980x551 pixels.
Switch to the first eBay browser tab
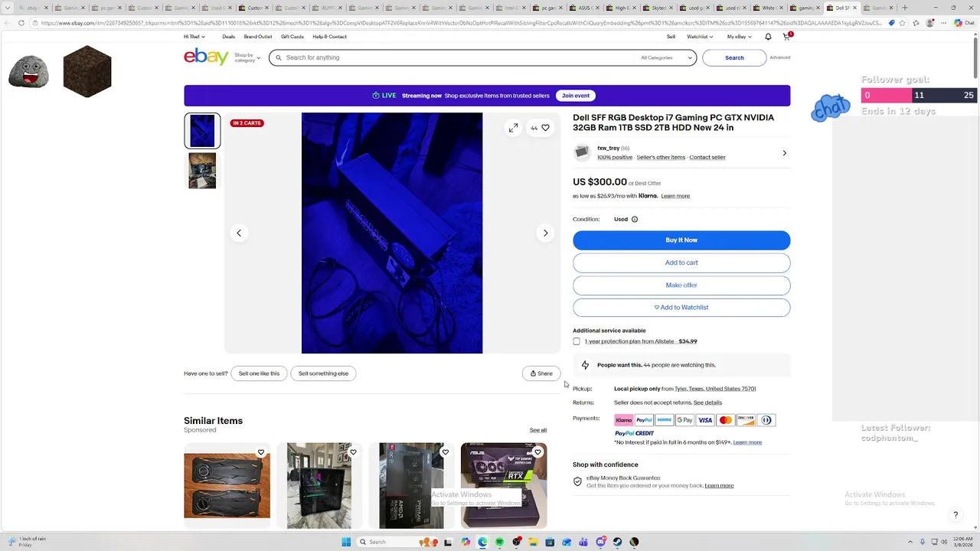(x=32, y=8)
